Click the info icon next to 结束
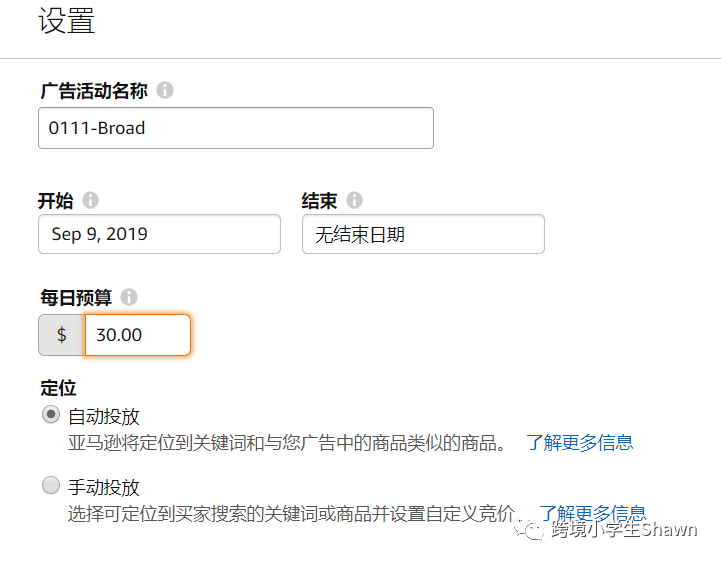The image size is (721, 562). tap(354, 200)
